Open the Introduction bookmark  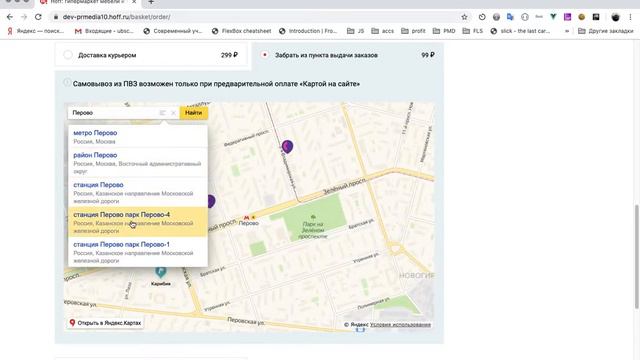(x=308, y=31)
